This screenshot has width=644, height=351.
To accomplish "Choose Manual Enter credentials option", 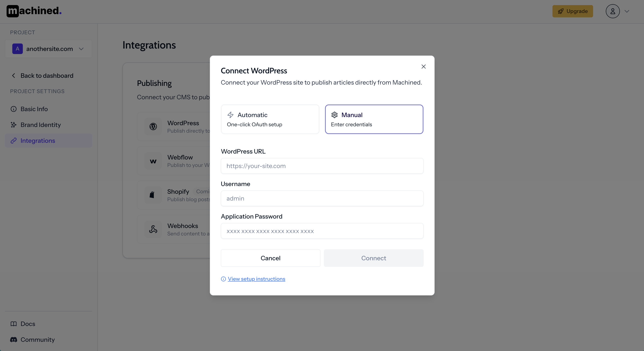I will coord(374,119).
